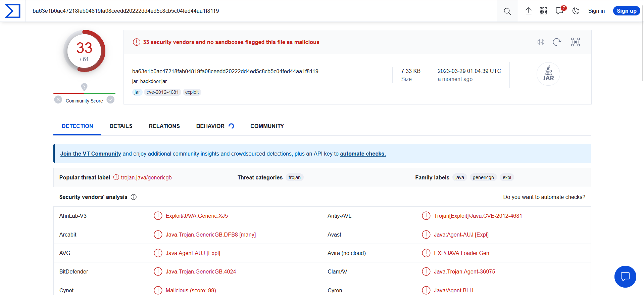The width and height of the screenshot is (644, 295).
Task: Click the reanalyze refresh icon
Action: click(x=557, y=42)
